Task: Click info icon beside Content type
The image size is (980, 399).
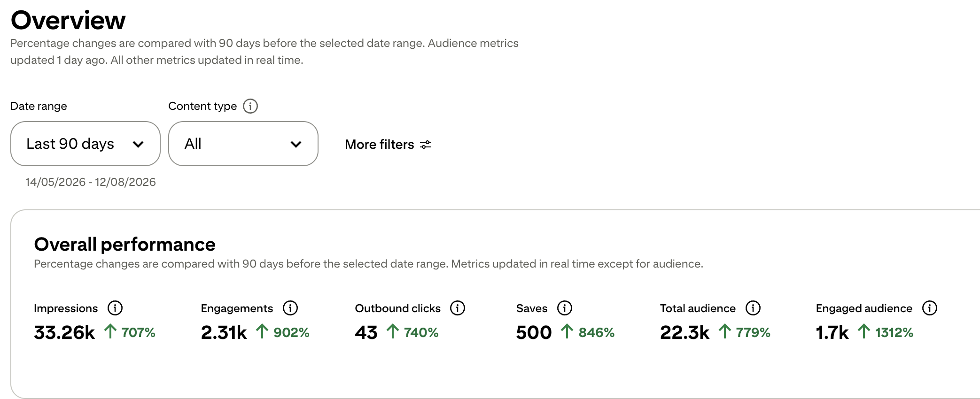Action: [x=250, y=106]
